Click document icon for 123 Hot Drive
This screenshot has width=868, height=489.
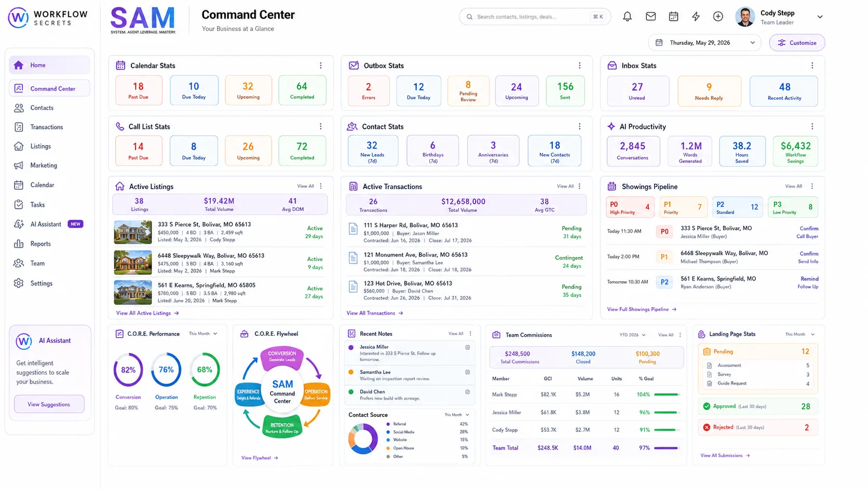point(353,286)
